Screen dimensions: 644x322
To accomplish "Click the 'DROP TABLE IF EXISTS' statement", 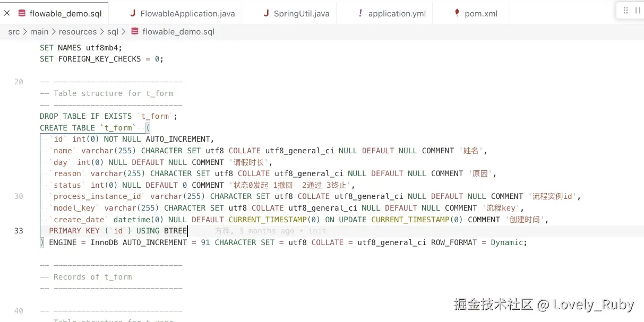I will (x=85, y=116).
